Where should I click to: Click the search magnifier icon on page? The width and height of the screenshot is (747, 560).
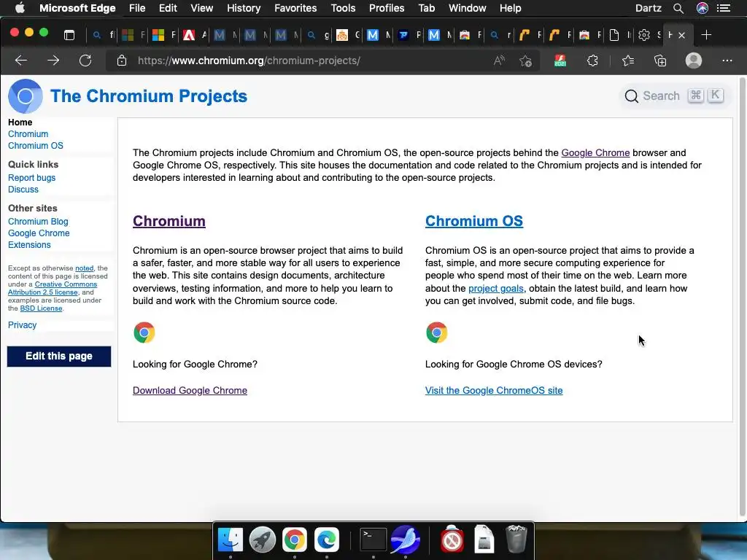coord(631,96)
